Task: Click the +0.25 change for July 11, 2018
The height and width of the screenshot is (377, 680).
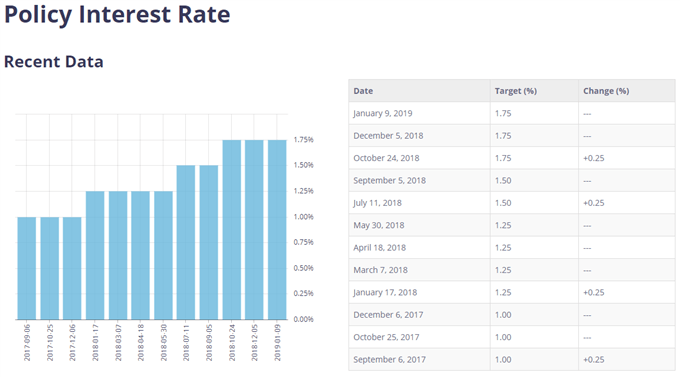Action: (594, 203)
